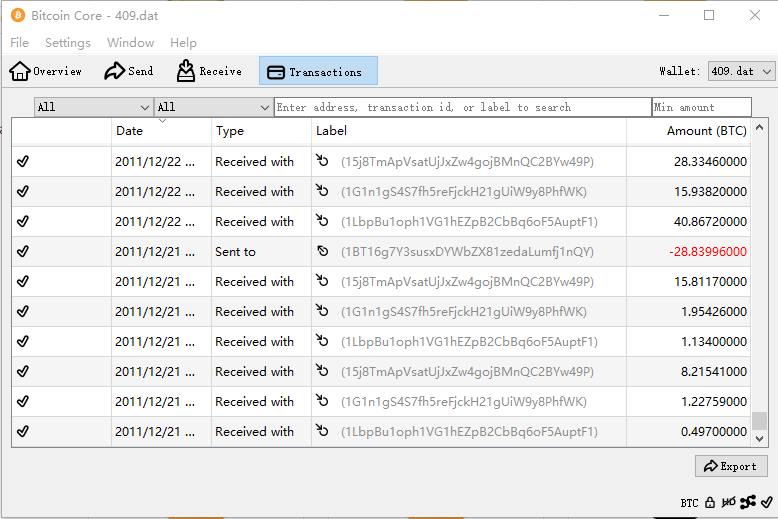Open the Help menu
This screenshot has height=519, width=778.
coord(183,43)
